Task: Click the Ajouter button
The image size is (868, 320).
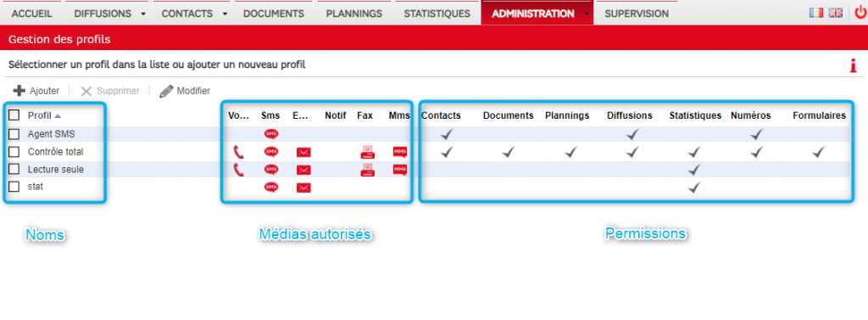Action: (36, 91)
